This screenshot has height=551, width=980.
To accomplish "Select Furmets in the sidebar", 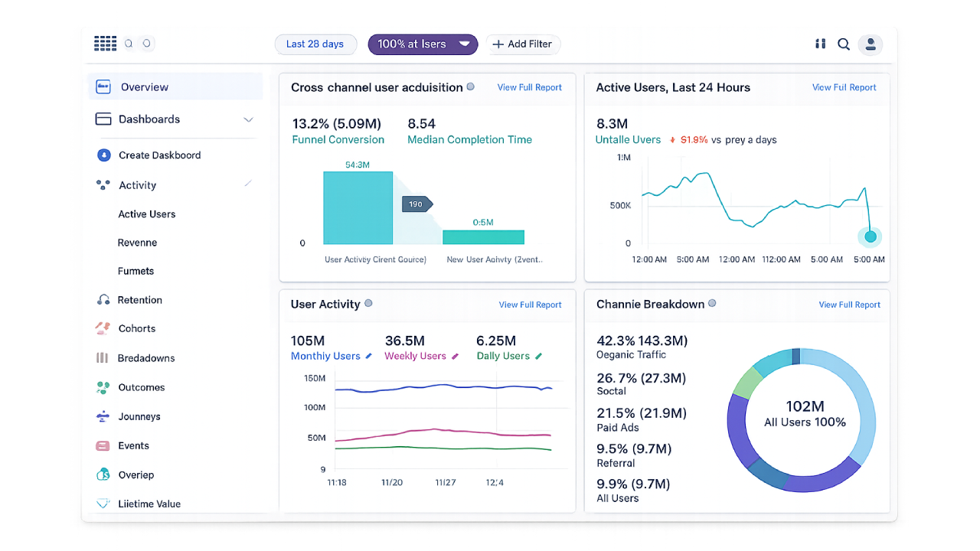I will (136, 271).
